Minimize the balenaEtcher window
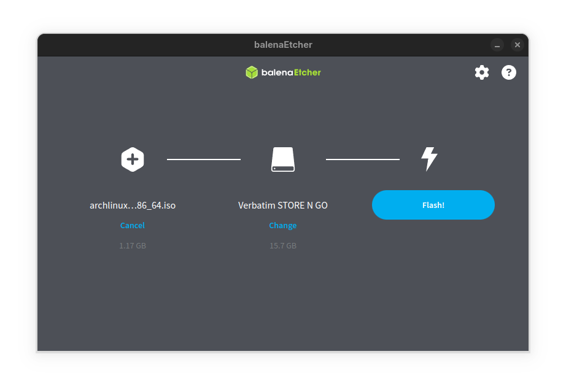The image size is (566, 392). pos(497,45)
